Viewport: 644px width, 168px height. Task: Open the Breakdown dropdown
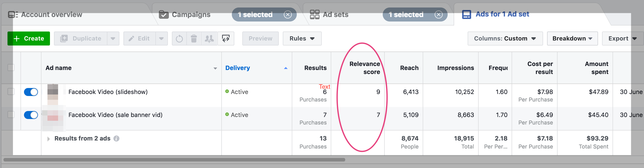pos(572,38)
